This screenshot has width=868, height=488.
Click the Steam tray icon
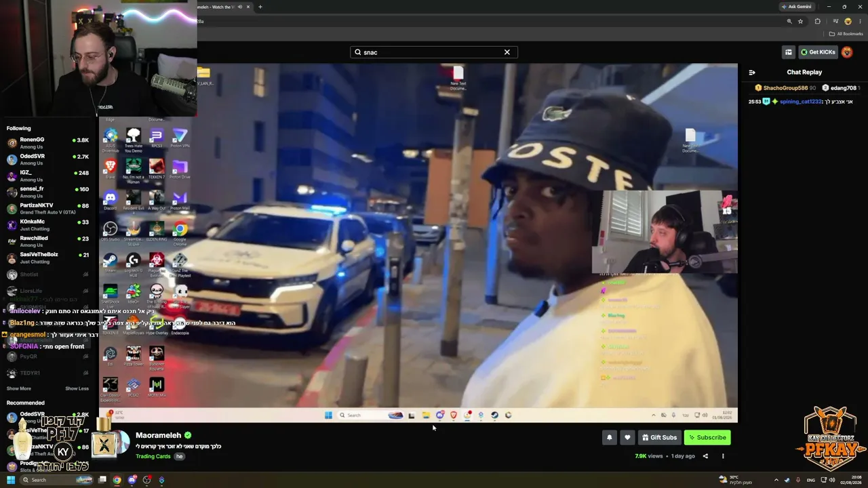787,480
